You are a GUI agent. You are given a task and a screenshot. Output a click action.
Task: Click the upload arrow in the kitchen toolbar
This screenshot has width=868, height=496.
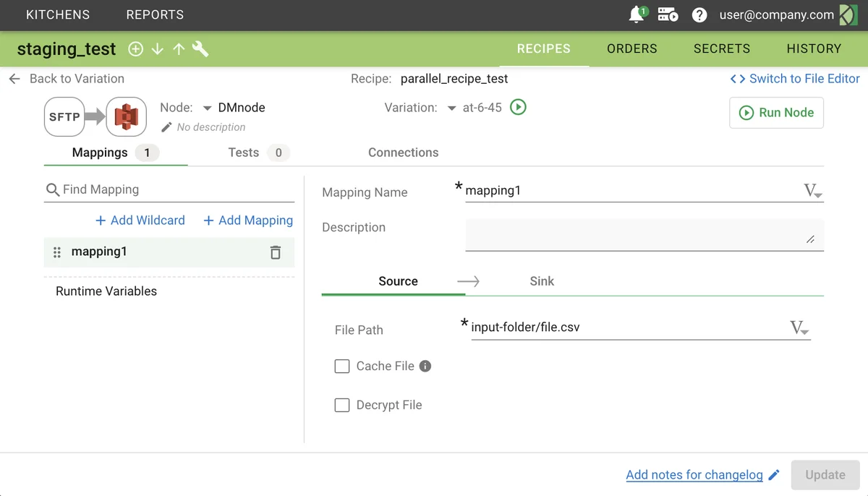(x=179, y=48)
